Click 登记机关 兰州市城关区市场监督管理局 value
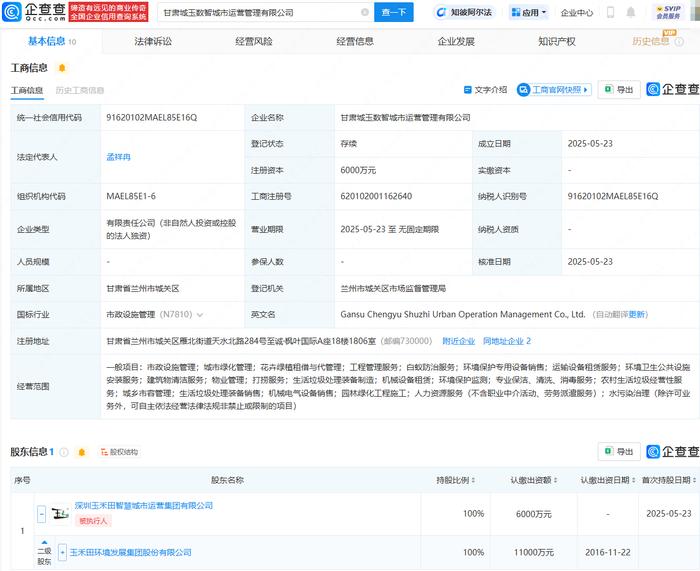This screenshot has height=571, width=700. (393, 289)
